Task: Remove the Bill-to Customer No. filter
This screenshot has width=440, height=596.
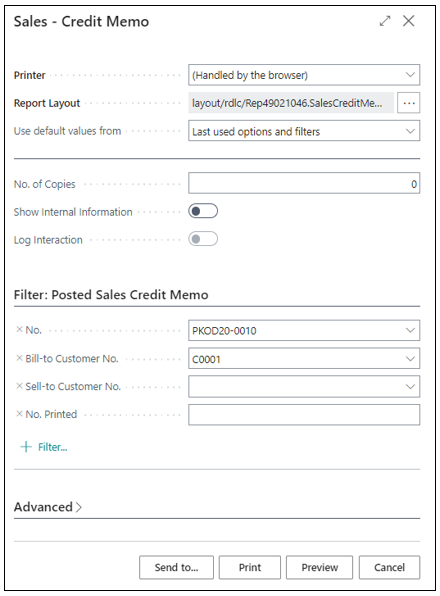Action: 19,358
